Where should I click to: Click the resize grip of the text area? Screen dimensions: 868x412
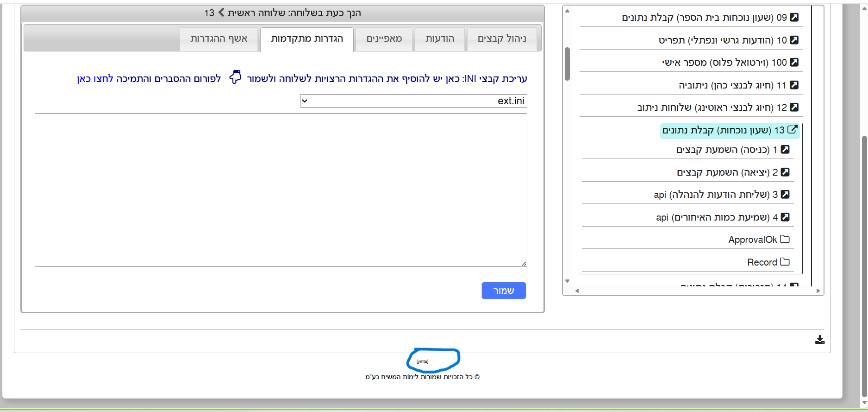pyautogui.click(x=524, y=263)
